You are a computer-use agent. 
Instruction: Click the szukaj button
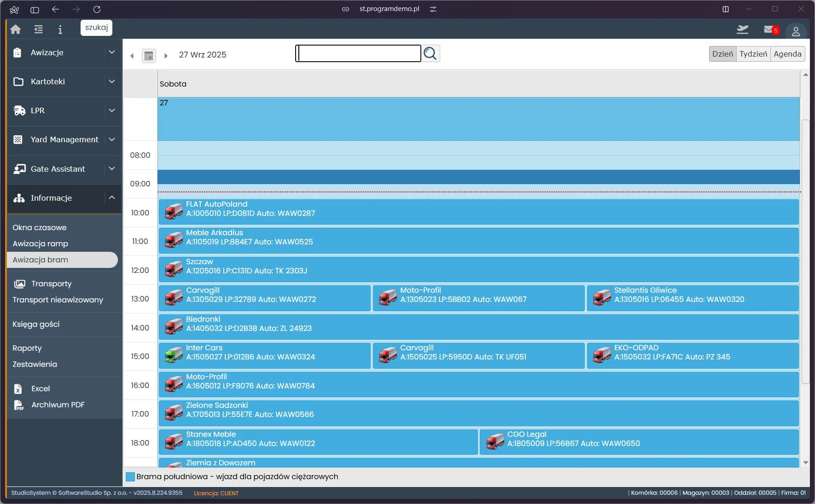(x=96, y=28)
